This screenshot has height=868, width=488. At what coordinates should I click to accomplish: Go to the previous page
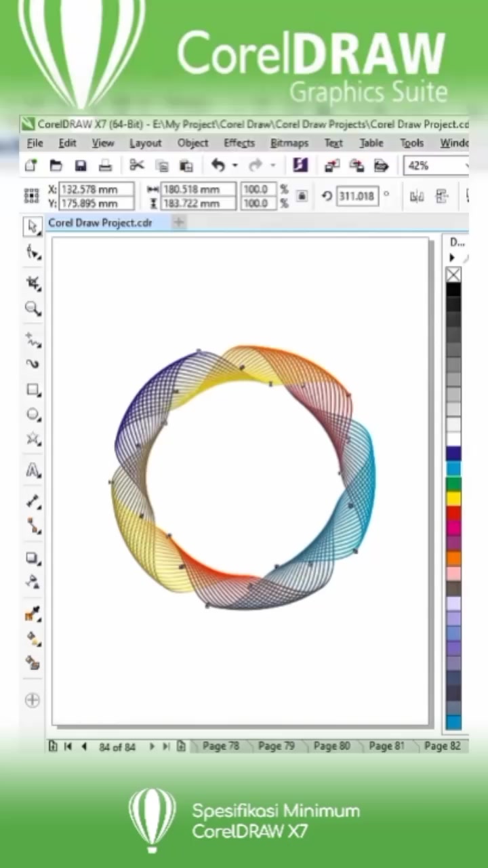point(84,746)
